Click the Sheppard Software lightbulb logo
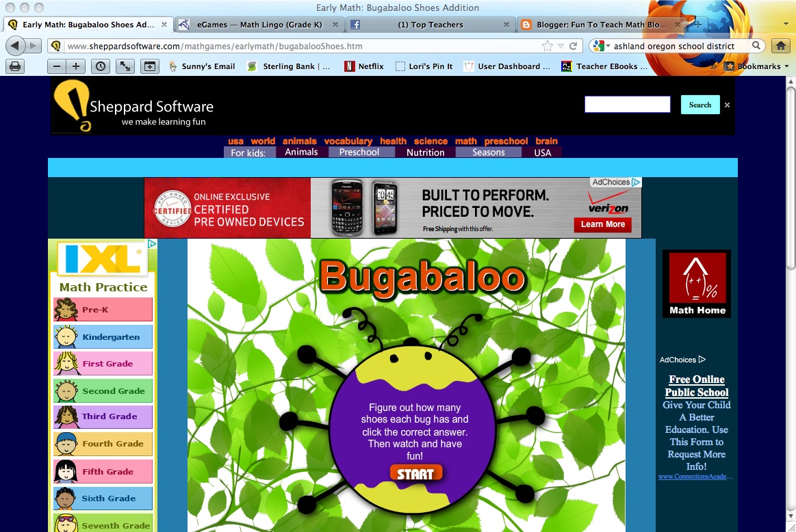796x532 pixels. coord(73,105)
